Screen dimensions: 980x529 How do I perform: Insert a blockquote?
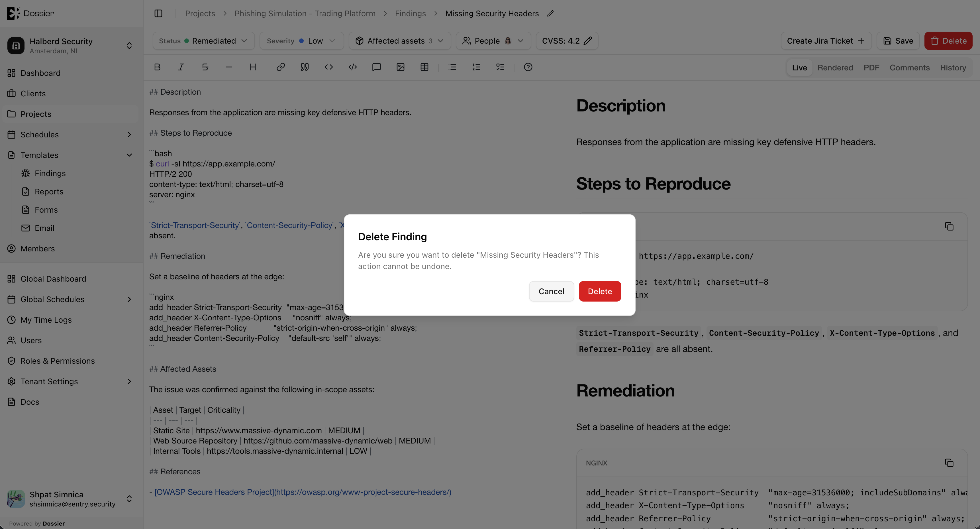point(305,67)
